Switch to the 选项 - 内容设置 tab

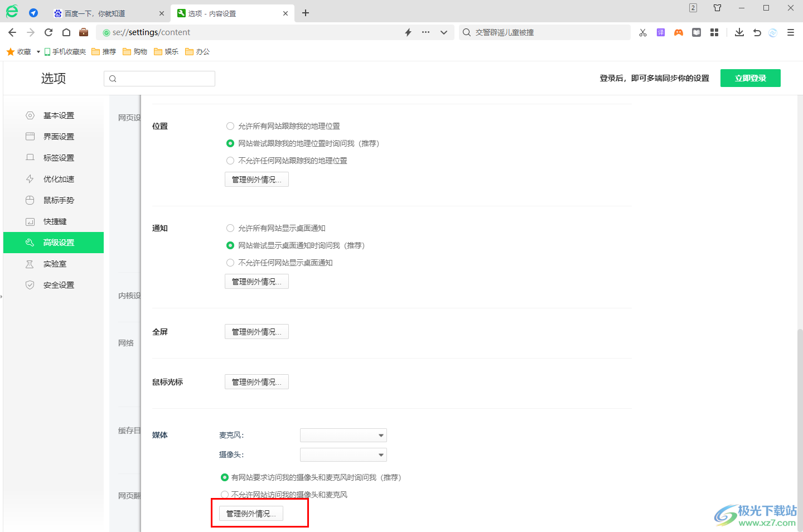(x=232, y=13)
